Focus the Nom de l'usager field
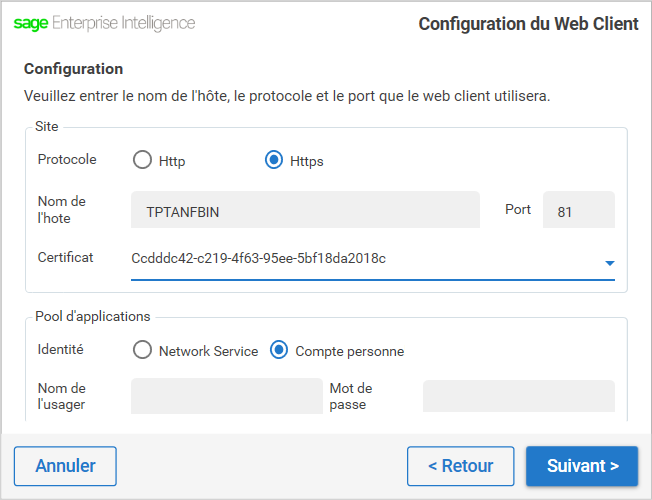The width and height of the screenshot is (652, 500). pos(226,396)
